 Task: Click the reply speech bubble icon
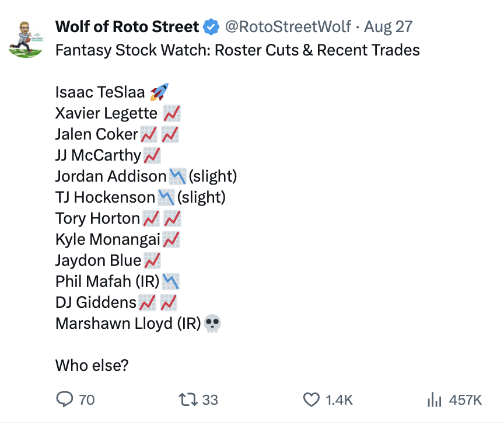65,399
